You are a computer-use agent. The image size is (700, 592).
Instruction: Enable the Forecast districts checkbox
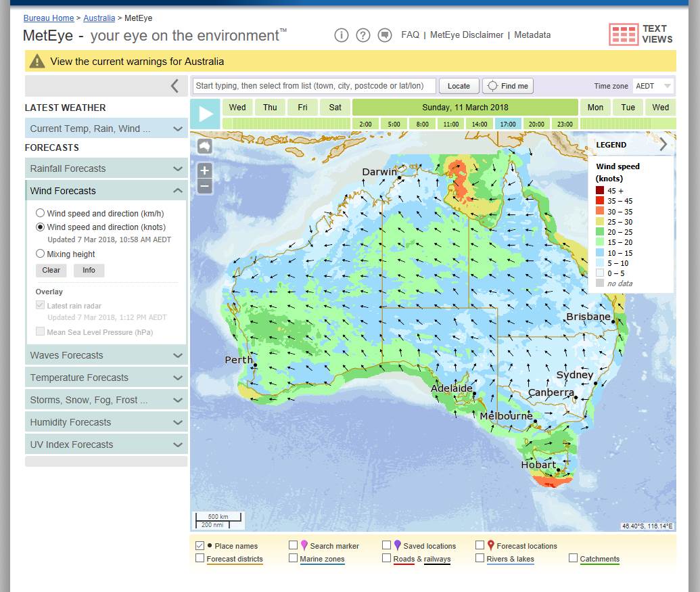(200, 558)
